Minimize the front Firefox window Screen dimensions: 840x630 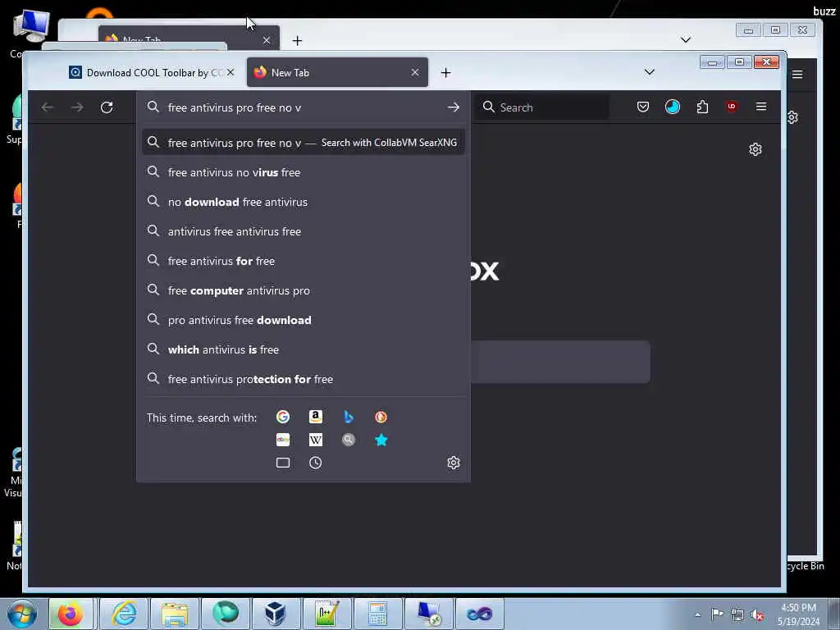tap(712, 62)
